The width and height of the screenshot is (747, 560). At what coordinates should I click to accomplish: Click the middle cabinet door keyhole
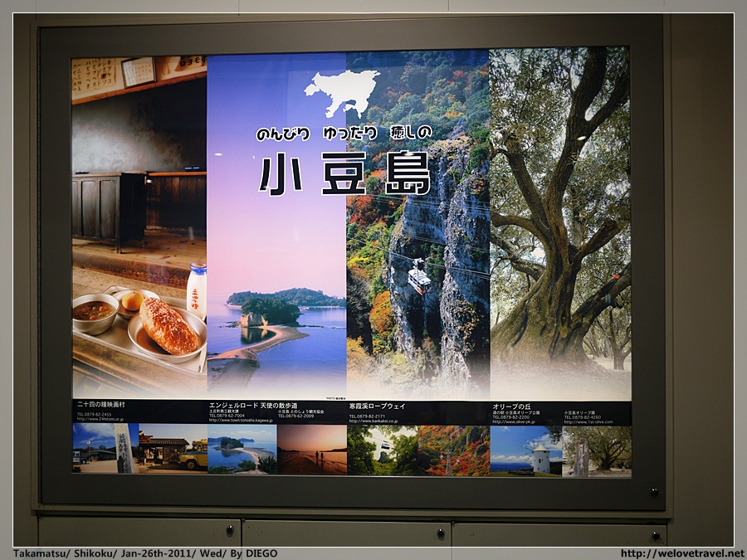coord(441,533)
